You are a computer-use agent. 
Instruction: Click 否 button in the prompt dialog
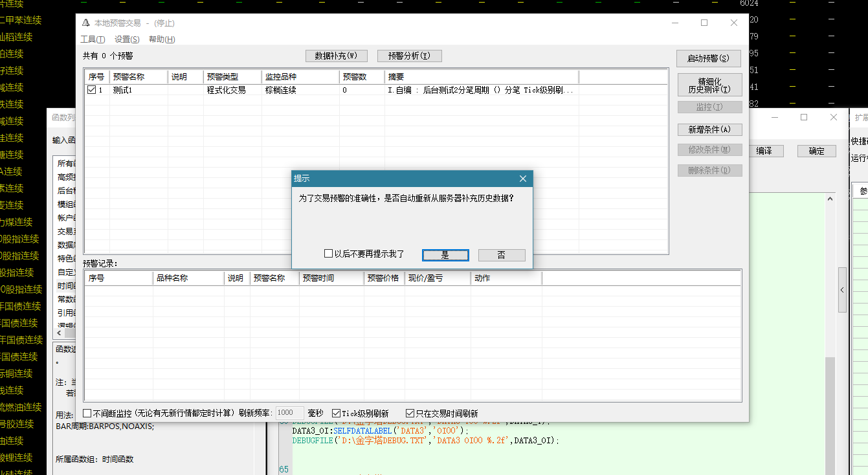(x=502, y=255)
